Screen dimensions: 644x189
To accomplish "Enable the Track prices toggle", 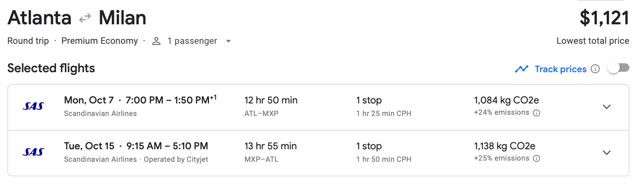I will pyautogui.click(x=618, y=68).
